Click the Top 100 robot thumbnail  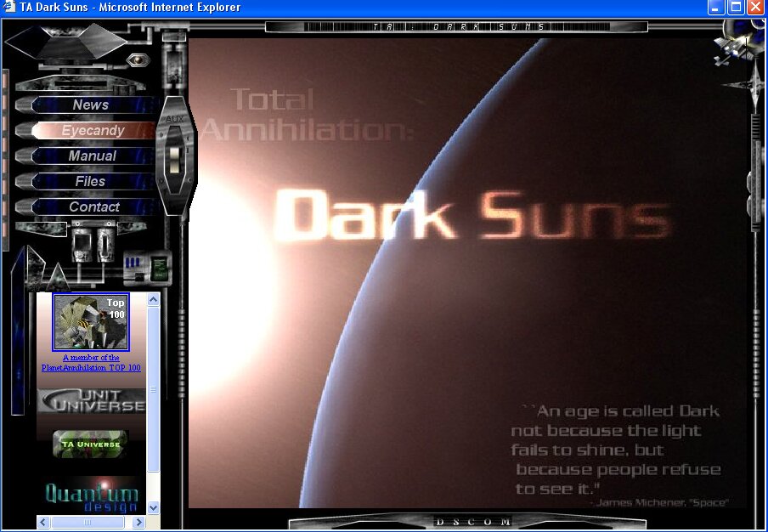click(x=91, y=322)
